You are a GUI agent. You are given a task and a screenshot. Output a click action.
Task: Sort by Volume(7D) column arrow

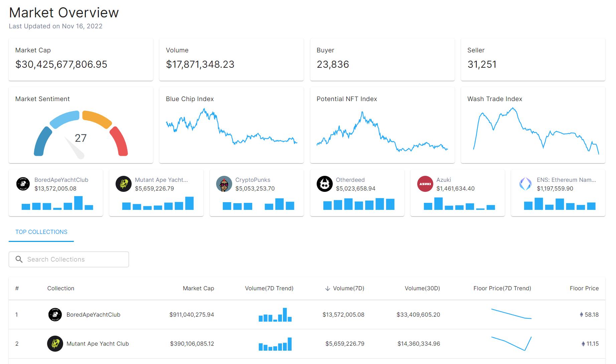click(328, 288)
